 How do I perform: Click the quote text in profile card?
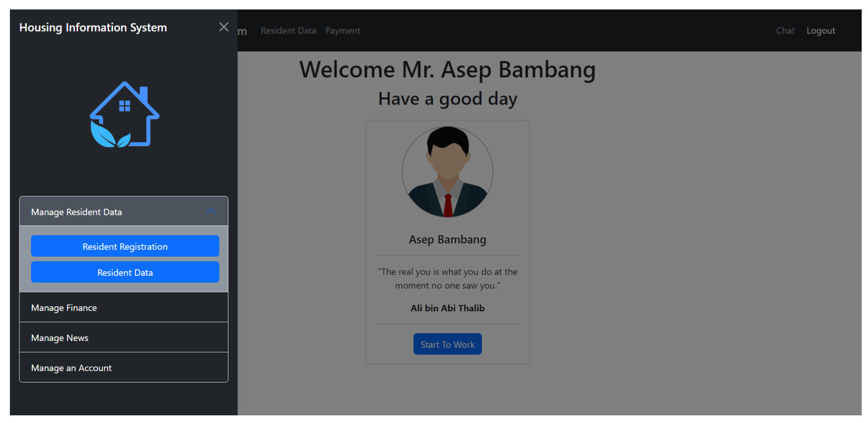point(447,278)
